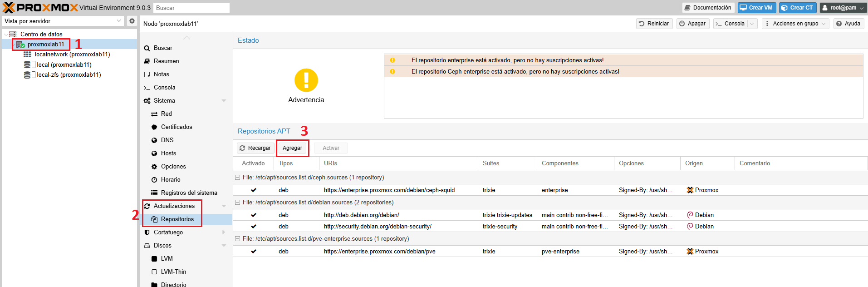Click the Crear VM button
The image size is (868, 287).
(756, 8)
